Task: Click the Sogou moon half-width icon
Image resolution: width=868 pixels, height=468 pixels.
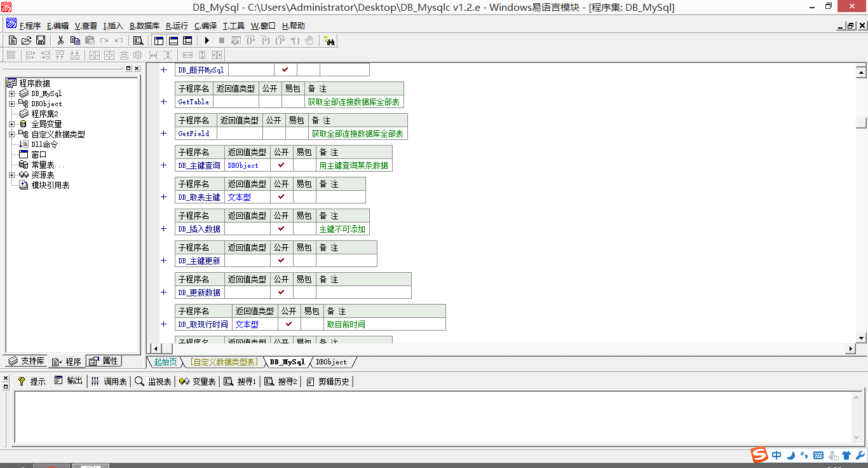Action: [790, 455]
